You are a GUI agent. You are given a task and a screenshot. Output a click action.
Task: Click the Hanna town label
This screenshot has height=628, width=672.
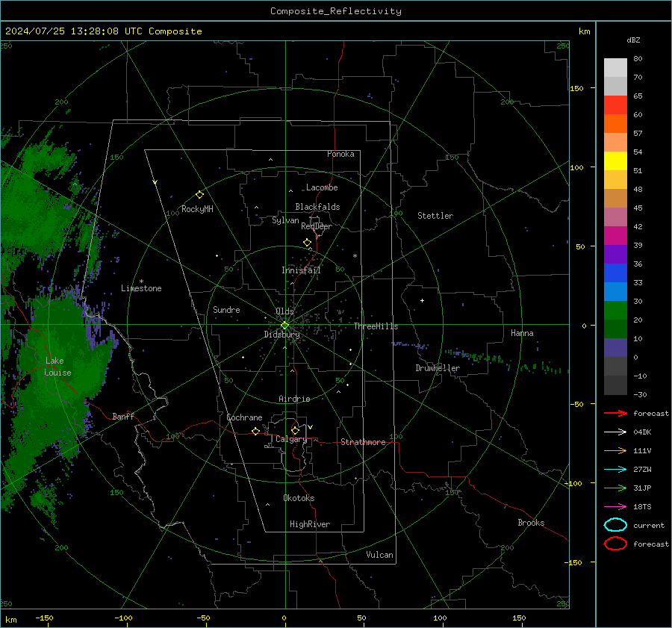522,333
